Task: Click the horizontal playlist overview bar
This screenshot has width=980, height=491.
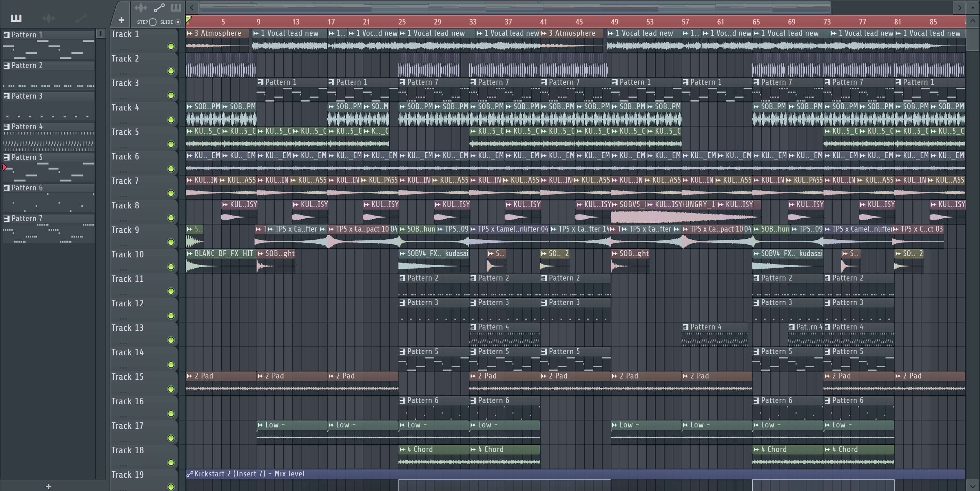Action: [514, 7]
